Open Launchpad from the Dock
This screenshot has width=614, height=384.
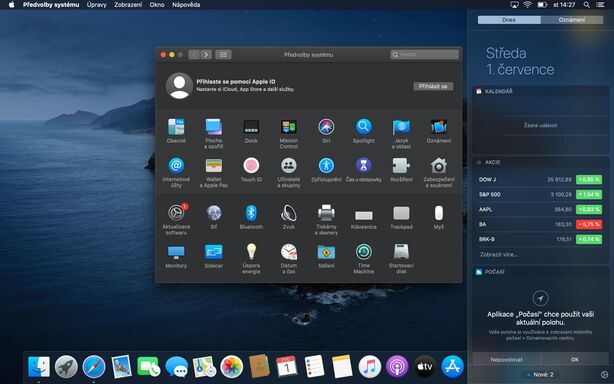tap(66, 367)
